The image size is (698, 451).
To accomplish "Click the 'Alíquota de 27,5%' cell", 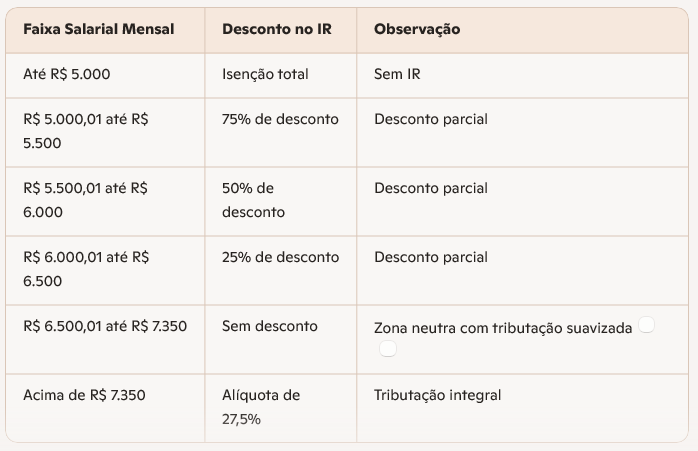I will [261, 407].
